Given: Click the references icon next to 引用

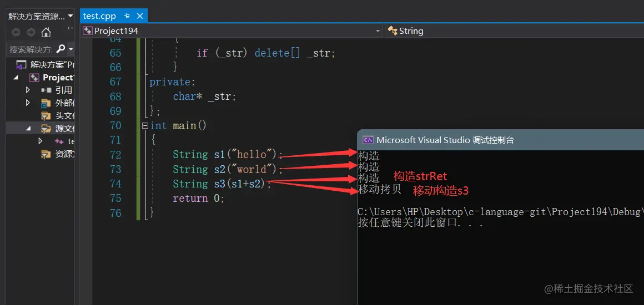Looking at the screenshot, I should pos(46,90).
